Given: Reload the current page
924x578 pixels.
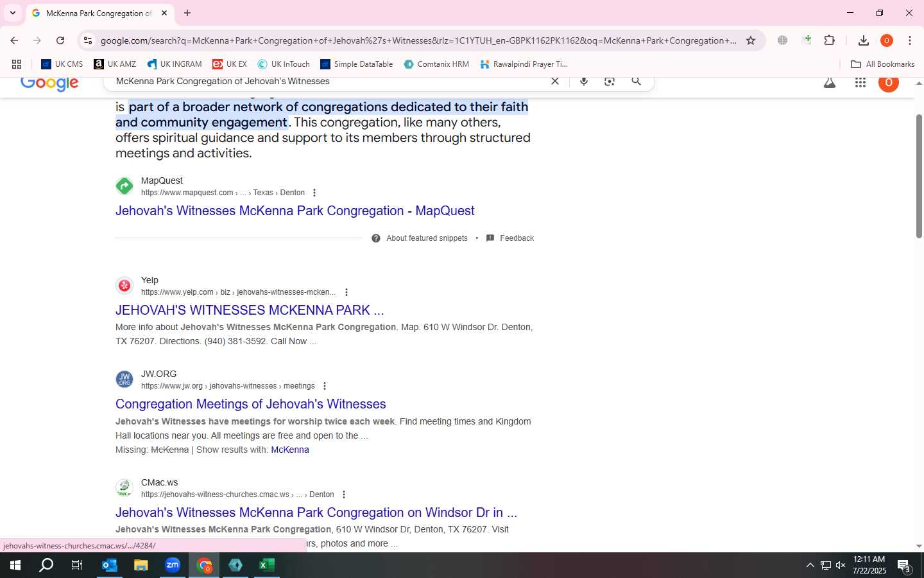Looking at the screenshot, I should 60,40.
